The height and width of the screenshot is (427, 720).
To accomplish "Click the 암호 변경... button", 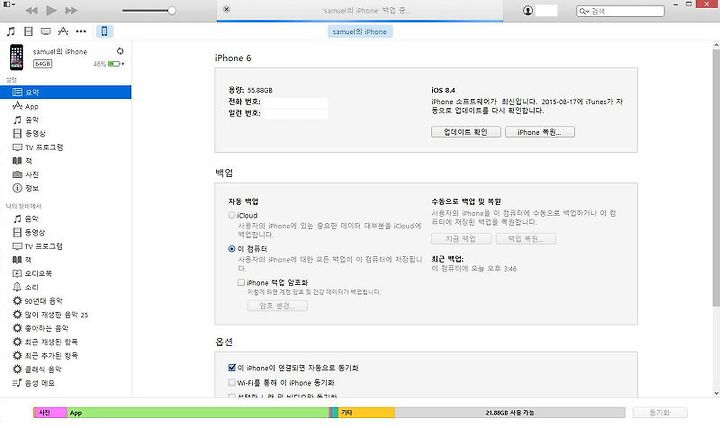I will [x=277, y=306].
